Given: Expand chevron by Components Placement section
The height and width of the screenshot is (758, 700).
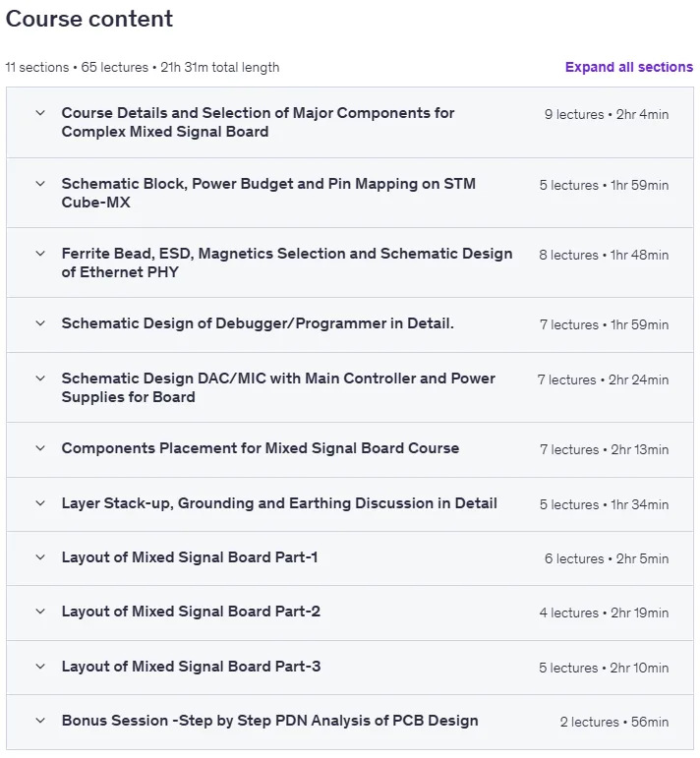Looking at the screenshot, I should pos(40,448).
